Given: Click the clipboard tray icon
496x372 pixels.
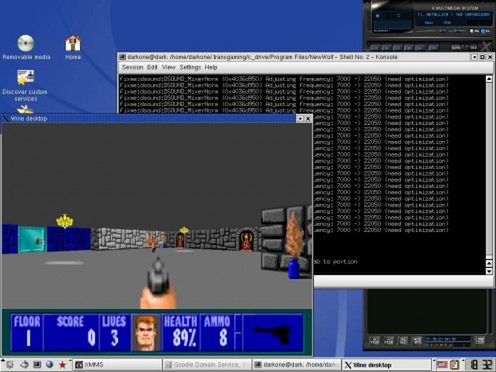Looking at the screenshot, I should click(455, 365).
